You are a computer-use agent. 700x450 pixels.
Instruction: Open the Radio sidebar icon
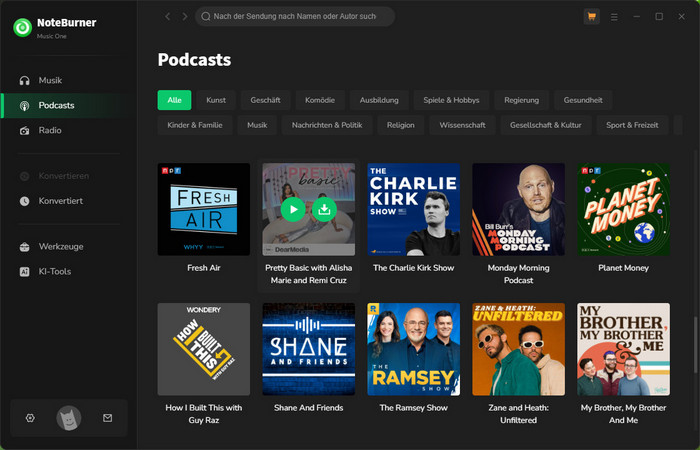25,130
